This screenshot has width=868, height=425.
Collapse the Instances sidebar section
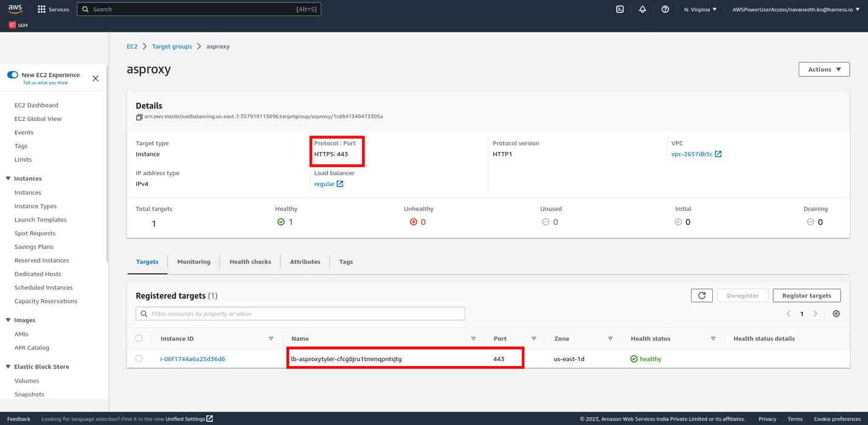tap(9, 179)
